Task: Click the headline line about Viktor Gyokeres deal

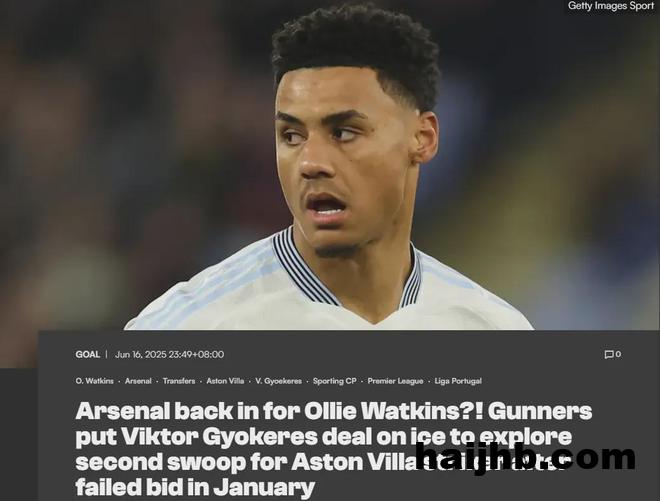Action: coord(324,437)
